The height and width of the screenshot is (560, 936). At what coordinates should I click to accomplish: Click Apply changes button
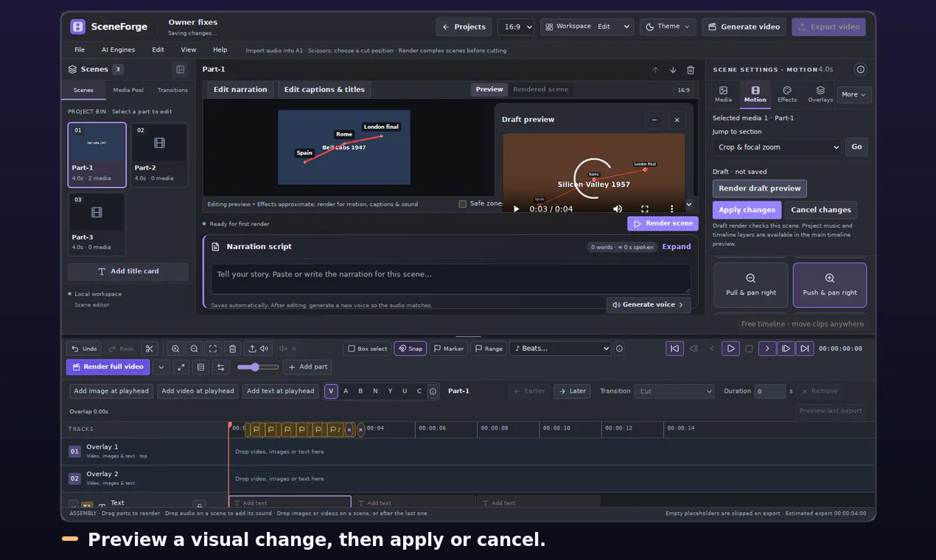click(x=747, y=210)
